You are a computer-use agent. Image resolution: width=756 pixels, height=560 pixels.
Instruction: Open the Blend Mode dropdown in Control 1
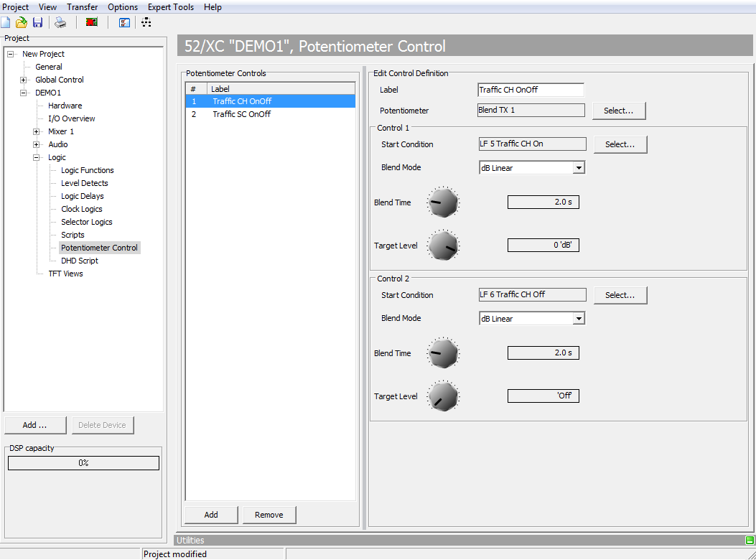578,167
